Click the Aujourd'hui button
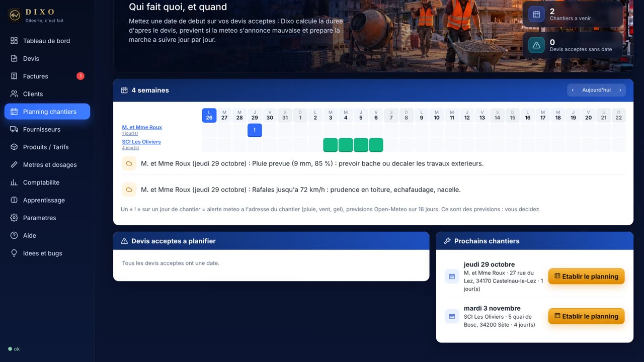 (x=596, y=90)
